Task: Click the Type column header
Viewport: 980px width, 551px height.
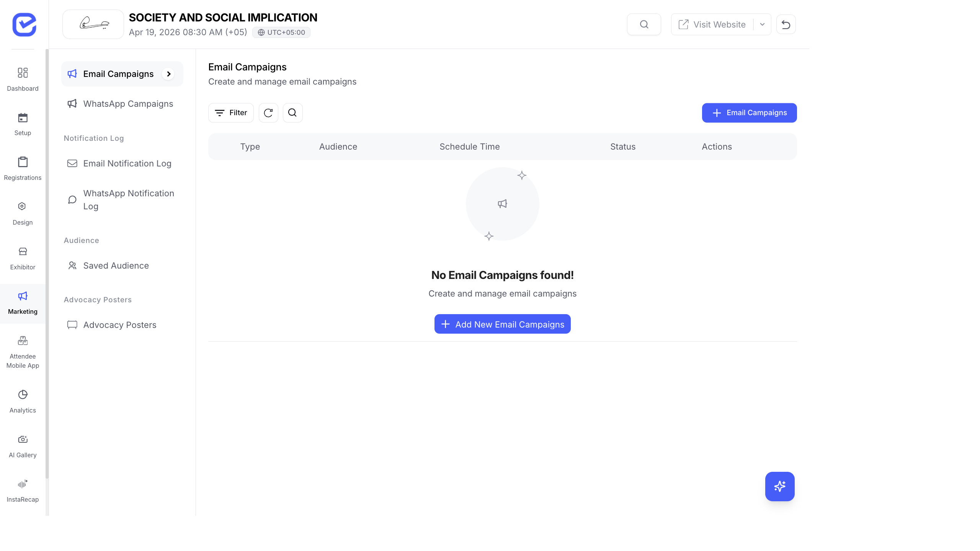Action: click(250, 147)
